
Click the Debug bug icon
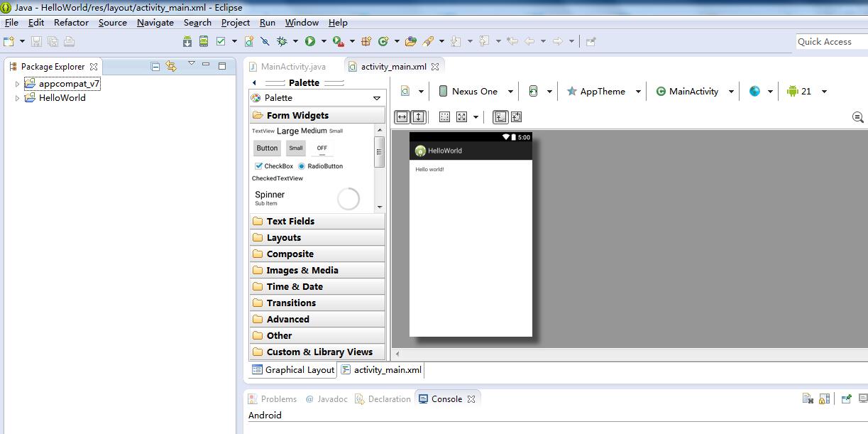tap(282, 41)
